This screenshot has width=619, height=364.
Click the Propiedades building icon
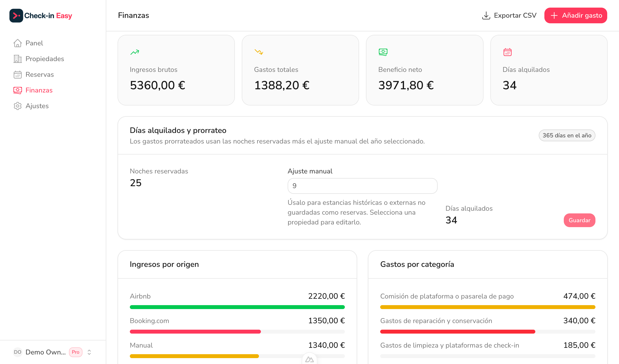(17, 59)
